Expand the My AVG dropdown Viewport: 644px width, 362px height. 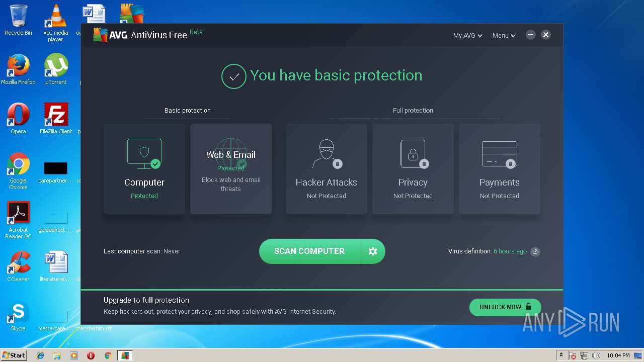468,36
